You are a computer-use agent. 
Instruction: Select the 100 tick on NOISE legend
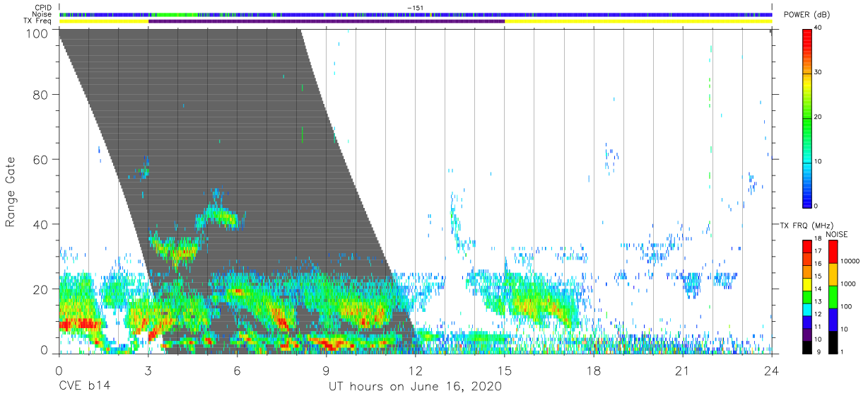847,306
